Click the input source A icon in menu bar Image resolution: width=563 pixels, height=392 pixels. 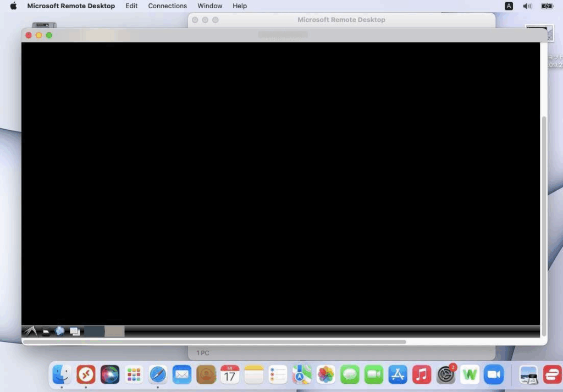[509, 5]
